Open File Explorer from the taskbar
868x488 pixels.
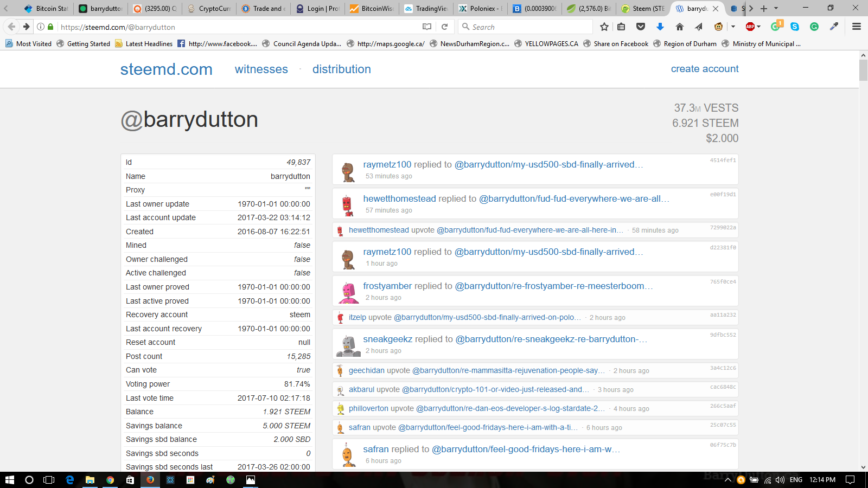pos(90,480)
